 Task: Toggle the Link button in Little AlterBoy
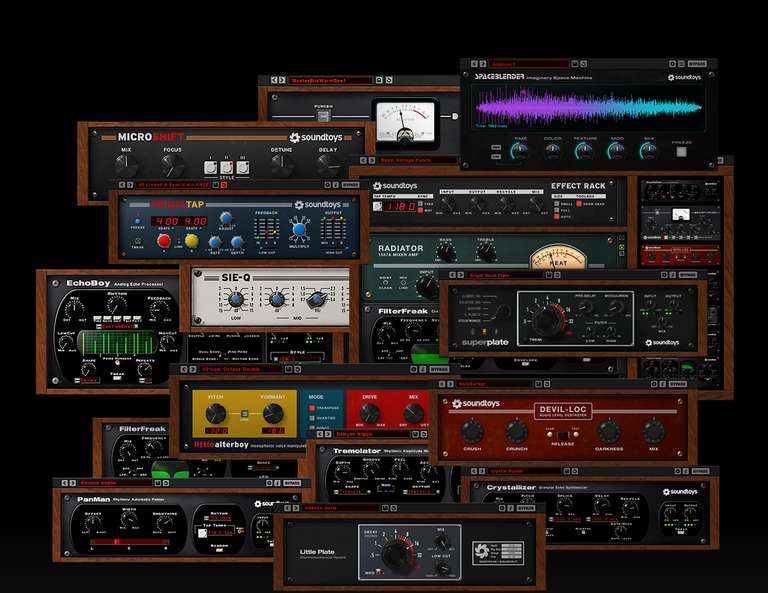[244, 414]
